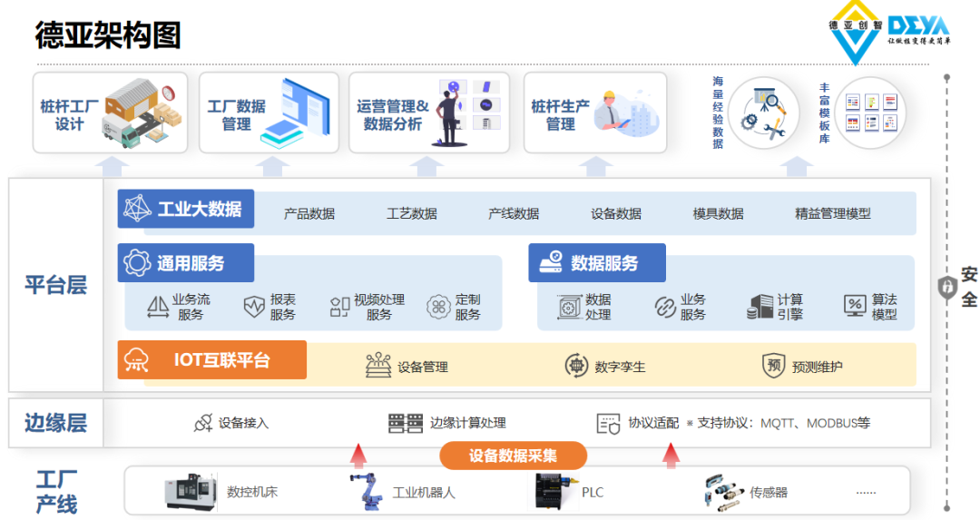Click the 预测维护 shield icon
Viewport: 980px width, 520px height.
[774, 365]
